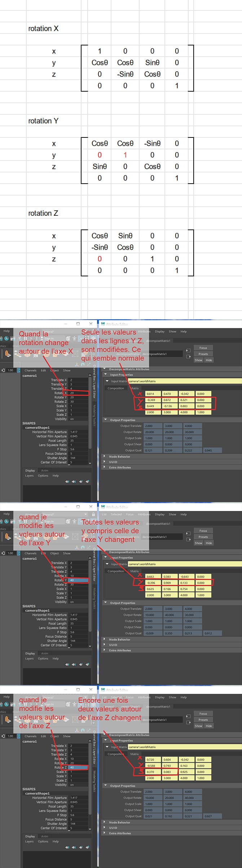Select the spreadsheet cell labeled rotation Y
This screenshot has height=868, width=242.
[x=43, y=121]
